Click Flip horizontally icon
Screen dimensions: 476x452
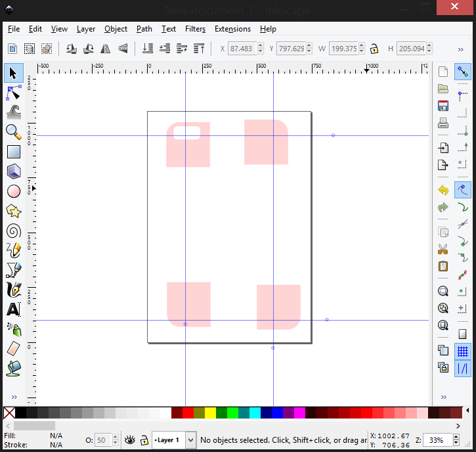point(105,49)
